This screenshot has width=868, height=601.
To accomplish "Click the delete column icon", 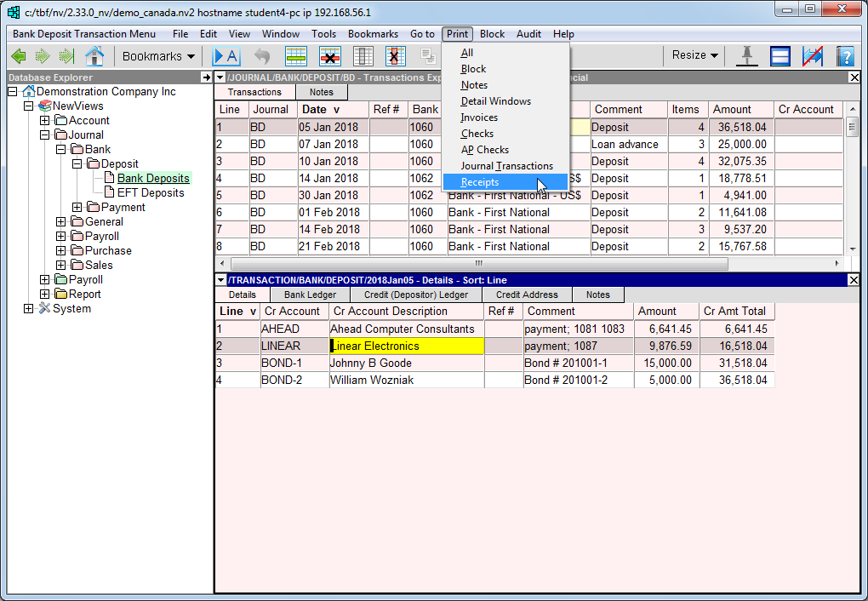I will (x=395, y=56).
